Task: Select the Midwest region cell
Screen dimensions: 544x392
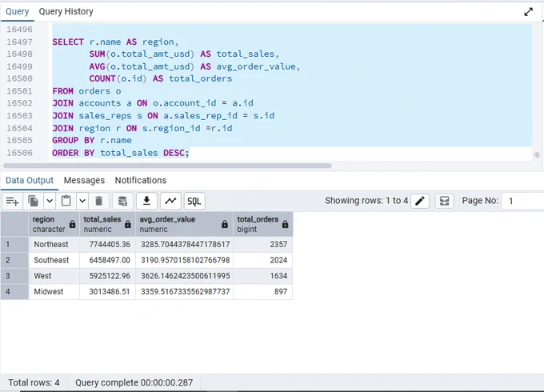Action: click(54, 292)
